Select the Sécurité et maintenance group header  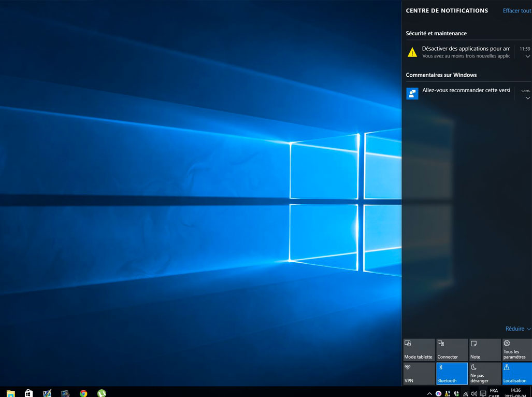[x=436, y=33]
